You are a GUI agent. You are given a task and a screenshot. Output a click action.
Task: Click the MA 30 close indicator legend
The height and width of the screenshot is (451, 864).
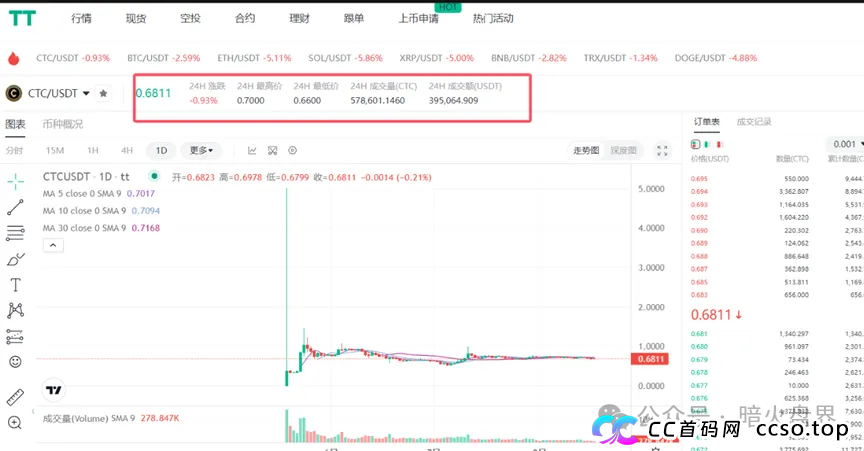tap(101, 228)
